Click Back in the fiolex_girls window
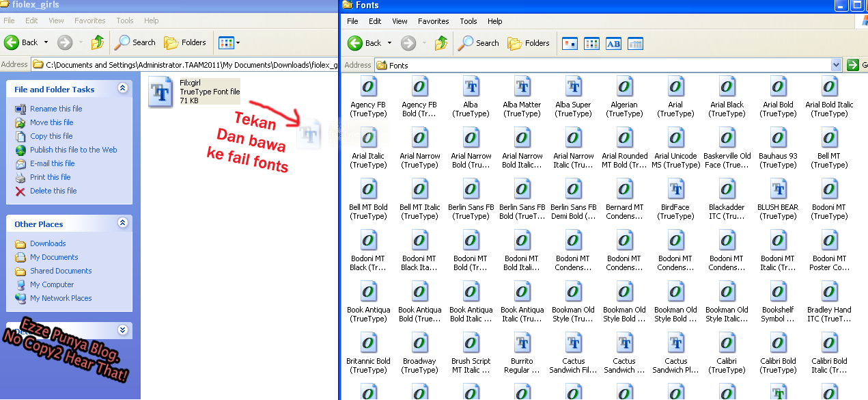This screenshot has height=400, width=868. 21,42
